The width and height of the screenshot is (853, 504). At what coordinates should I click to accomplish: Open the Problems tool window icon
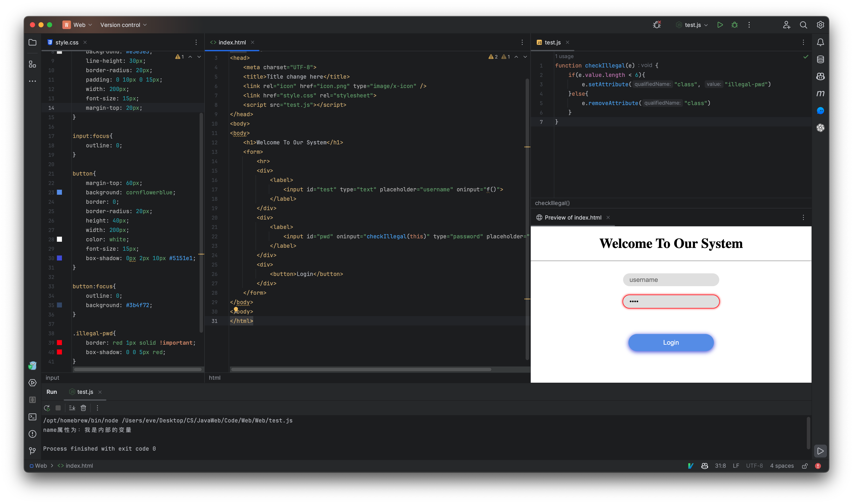point(33,434)
